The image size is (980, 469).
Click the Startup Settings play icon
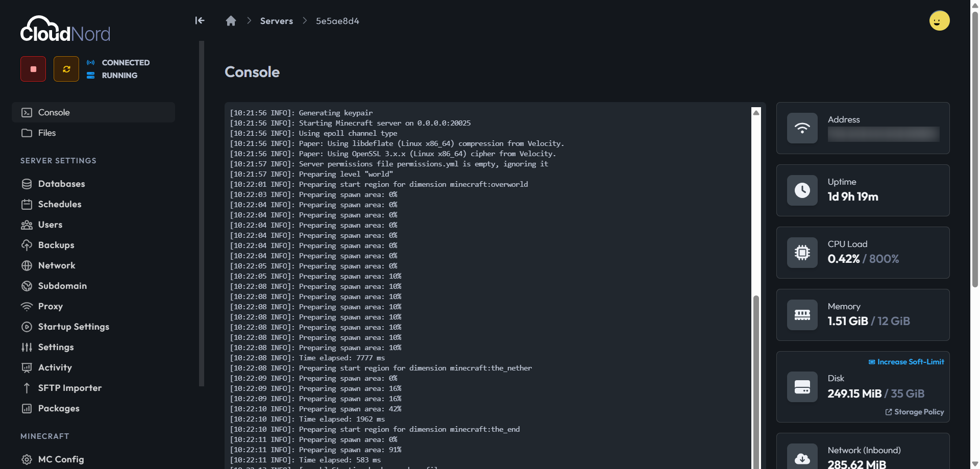[x=27, y=327]
